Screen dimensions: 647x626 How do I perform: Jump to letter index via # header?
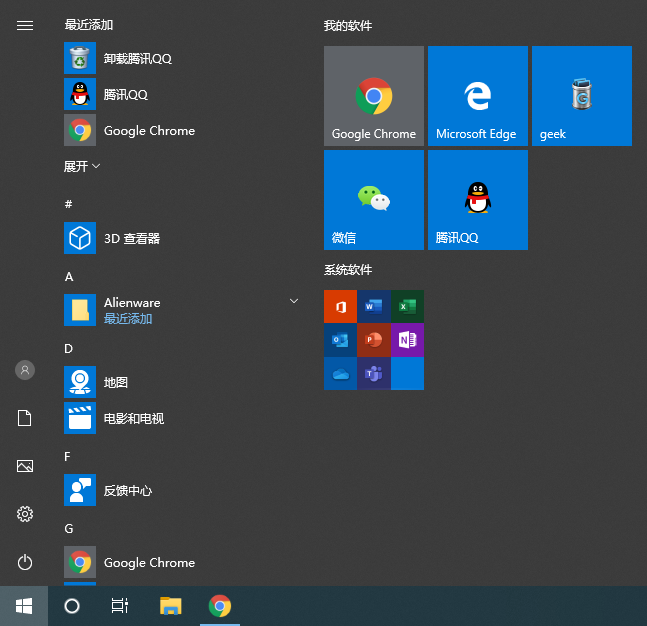tap(68, 204)
